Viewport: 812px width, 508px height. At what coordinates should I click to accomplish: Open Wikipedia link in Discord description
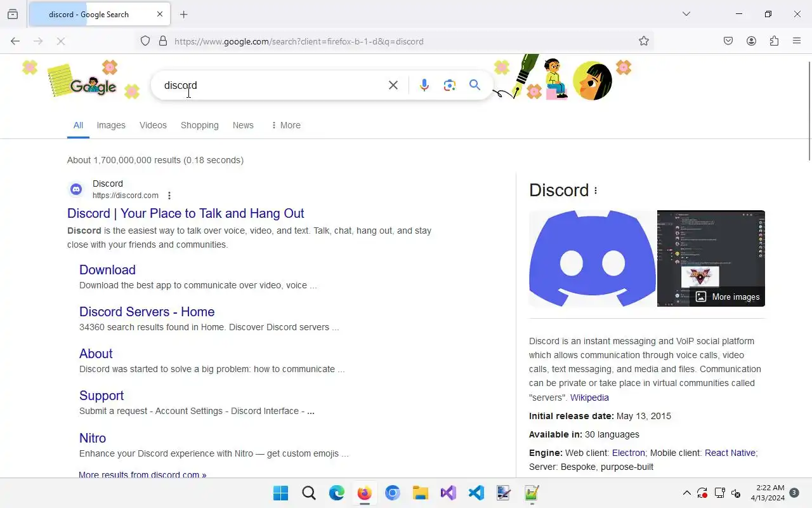(589, 398)
